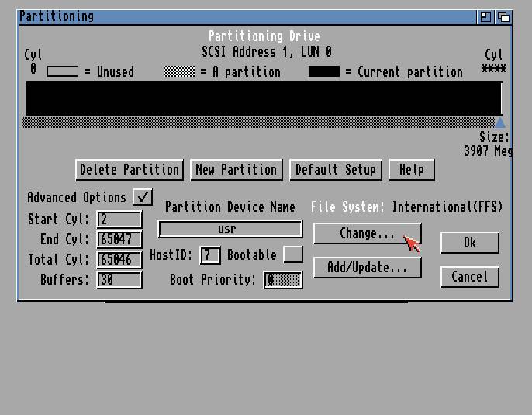Viewport: 532px width, 415px height.
Task: Open the Add/Update... file system dialog
Action: [367, 268]
